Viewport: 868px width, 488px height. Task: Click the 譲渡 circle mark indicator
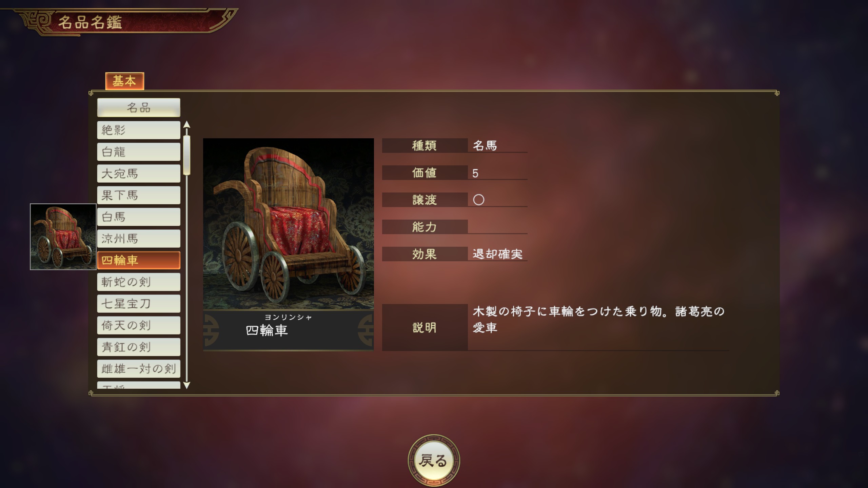pyautogui.click(x=478, y=200)
